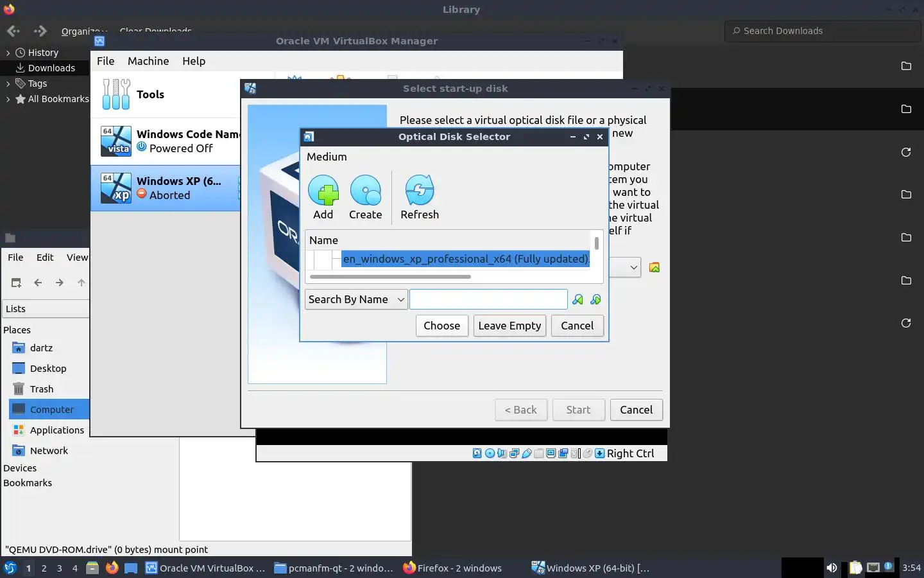The image size is (924, 578).
Task: Select Downloads in Library sidebar
Action: [45, 68]
